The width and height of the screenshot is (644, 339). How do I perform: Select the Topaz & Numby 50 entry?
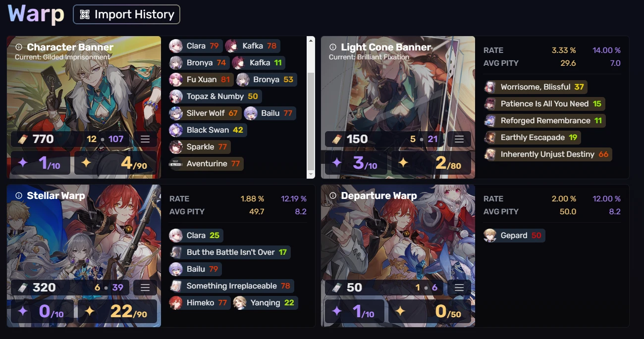pos(215,97)
